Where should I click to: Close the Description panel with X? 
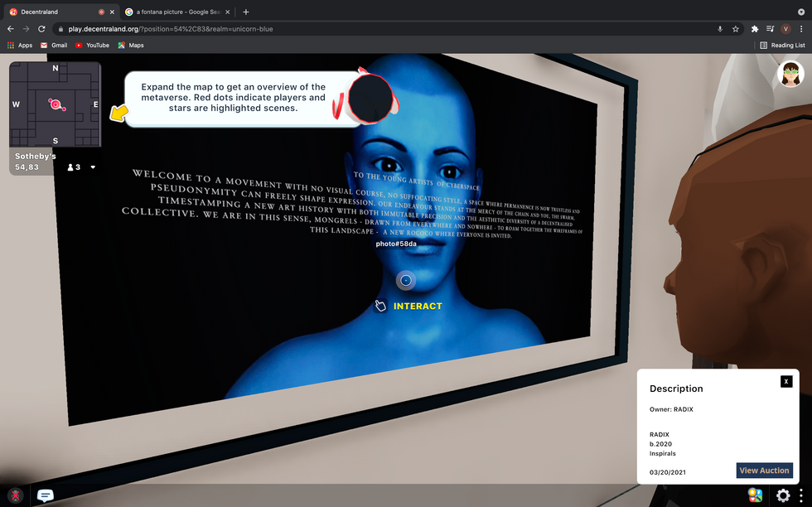[x=786, y=381]
